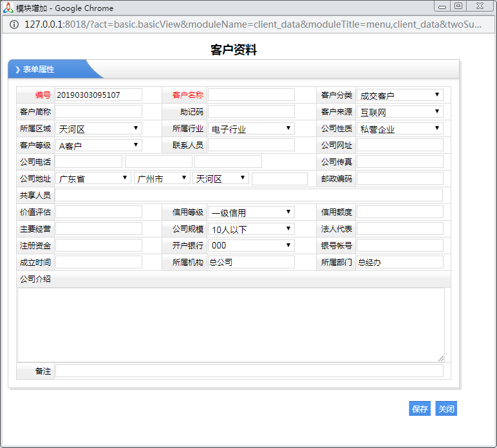Expand the 客户来源 dropdown
The image size is (497, 448).
[400, 112]
